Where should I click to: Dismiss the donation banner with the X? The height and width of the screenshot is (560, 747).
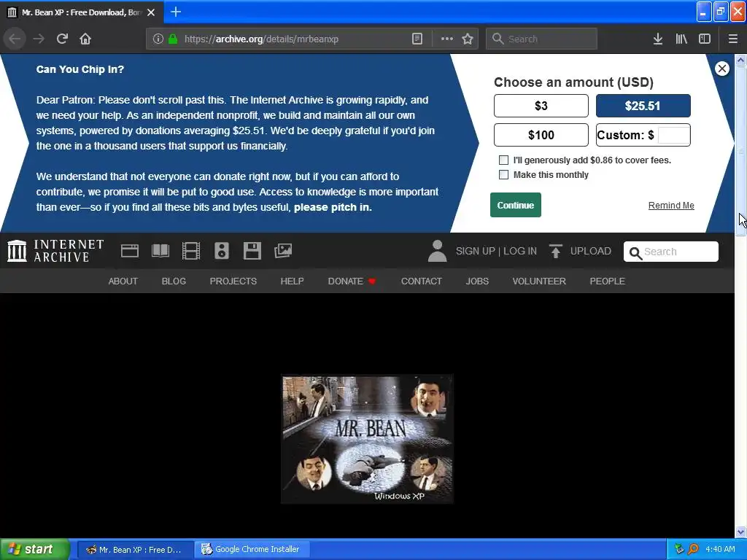(x=721, y=69)
